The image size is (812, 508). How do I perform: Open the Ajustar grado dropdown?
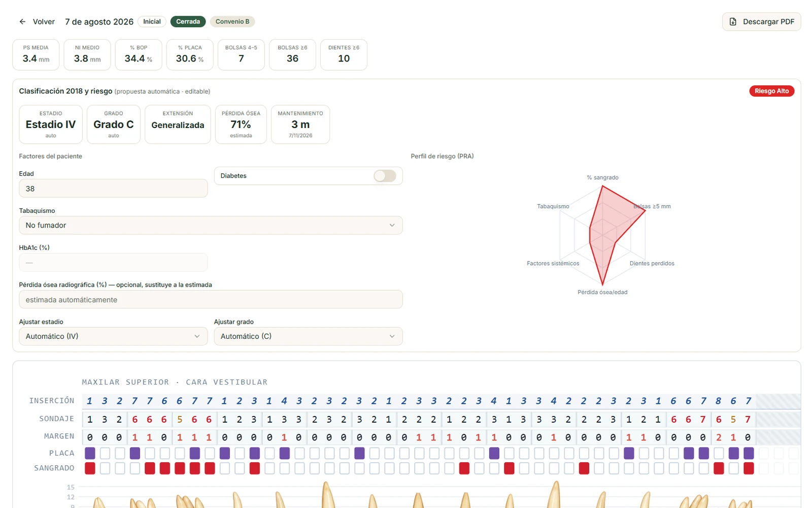pyautogui.click(x=308, y=336)
